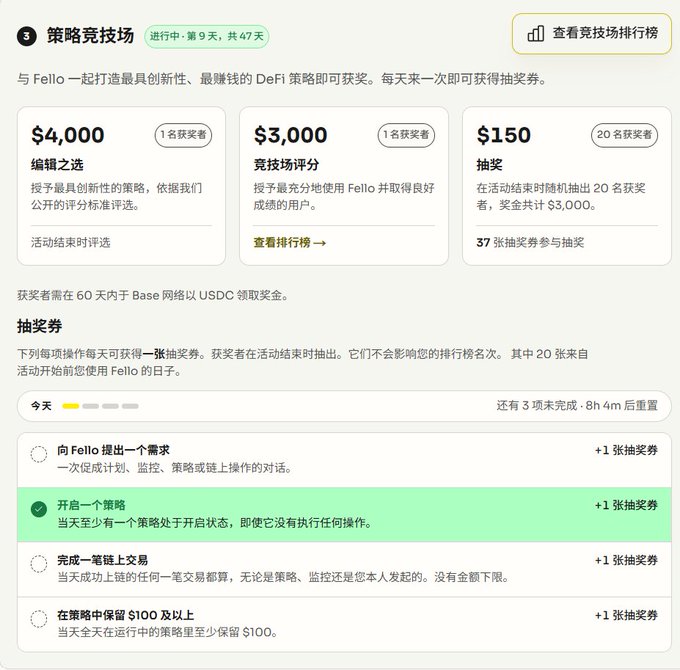
Task: Click the 竞技场评分 card title
Action: pos(286,165)
